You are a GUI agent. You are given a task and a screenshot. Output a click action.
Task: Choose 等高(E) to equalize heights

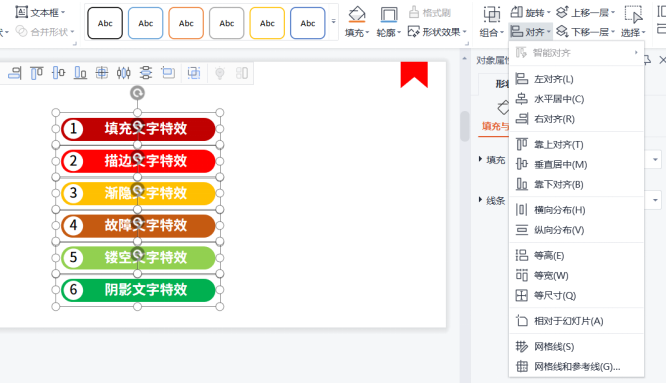click(576, 256)
